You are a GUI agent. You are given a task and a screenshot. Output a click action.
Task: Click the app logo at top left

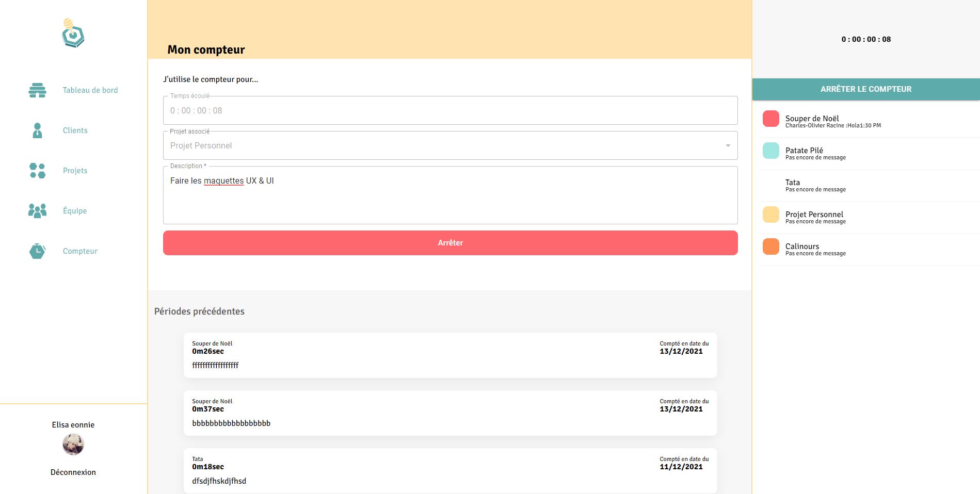point(73,34)
